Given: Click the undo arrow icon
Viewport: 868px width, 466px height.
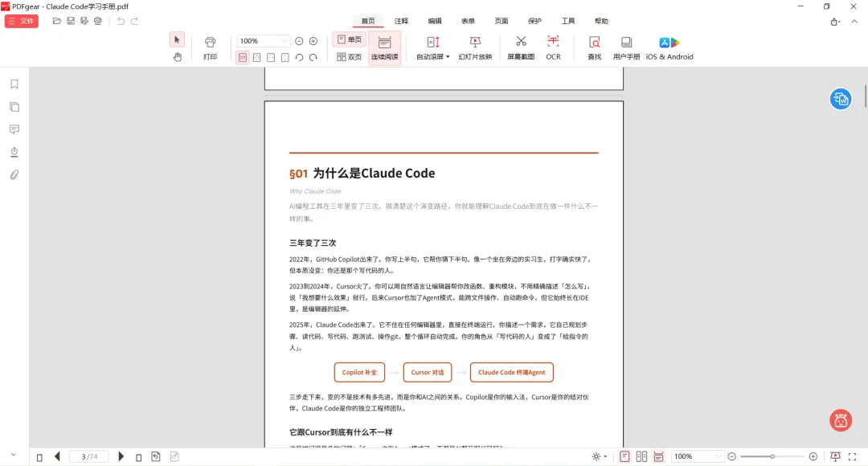Looking at the screenshot, I should (x=121, y=21).
